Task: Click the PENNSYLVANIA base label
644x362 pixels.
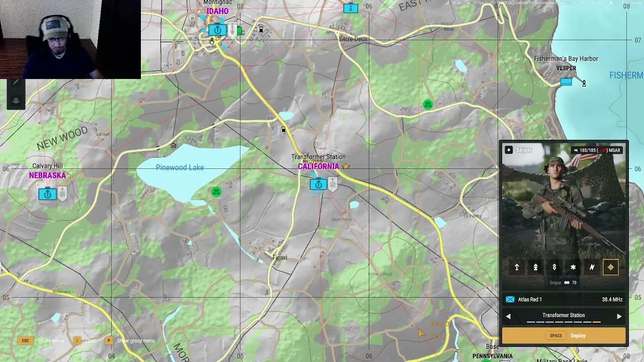Action: point(493,356)
